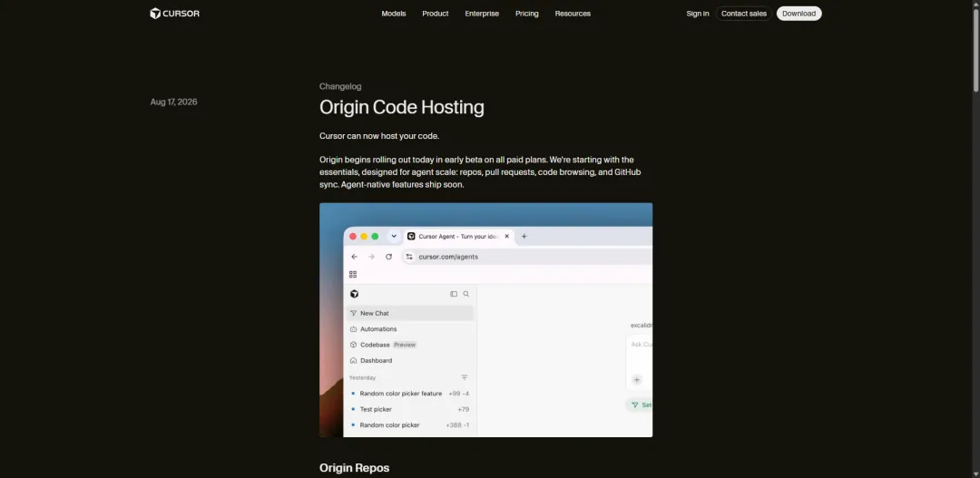Go to the Pricing page
The width and height of the screenshot is (980, 478).
(527, 14)
